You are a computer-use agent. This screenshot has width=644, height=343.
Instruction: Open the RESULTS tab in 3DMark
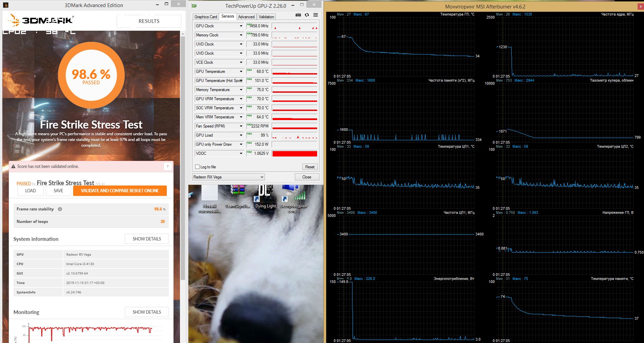(149, 21)
